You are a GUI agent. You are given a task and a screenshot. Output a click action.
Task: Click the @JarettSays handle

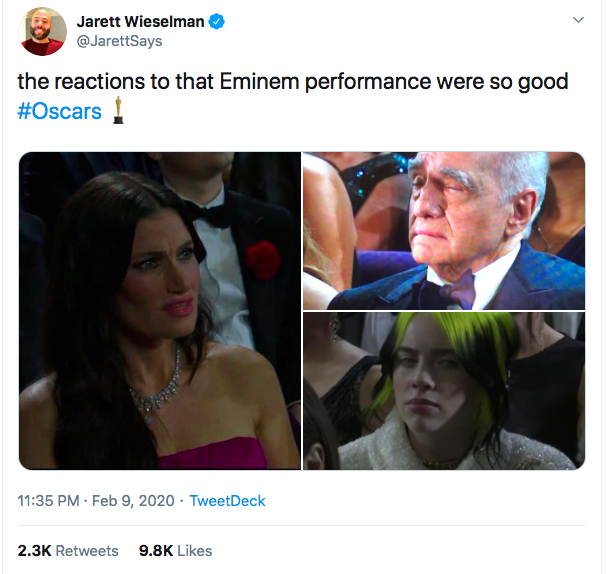119,41
